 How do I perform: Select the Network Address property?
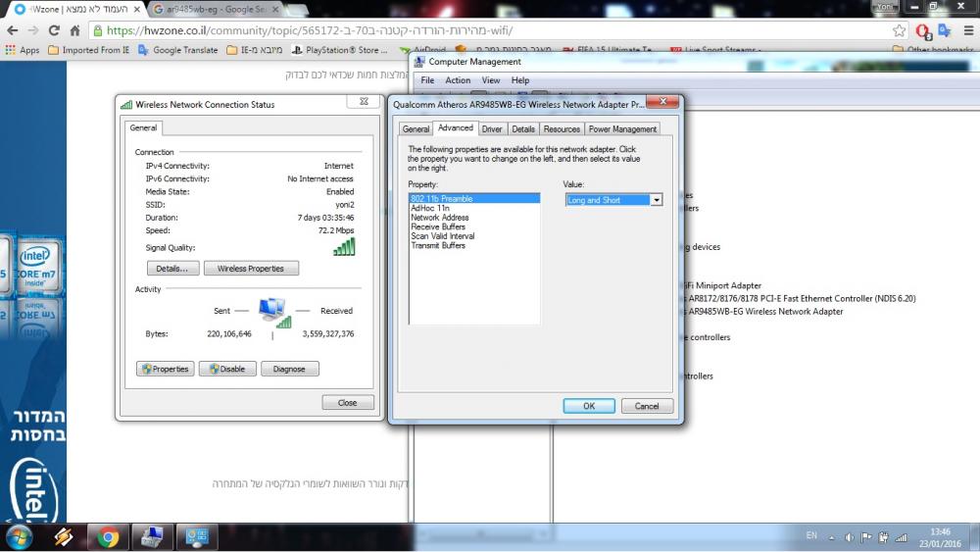474,217
